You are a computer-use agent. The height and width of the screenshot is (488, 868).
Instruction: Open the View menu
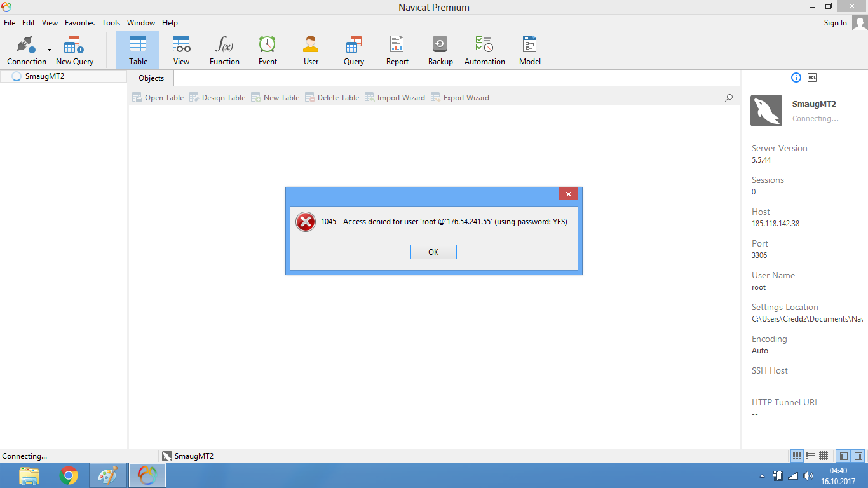point(50,23)
